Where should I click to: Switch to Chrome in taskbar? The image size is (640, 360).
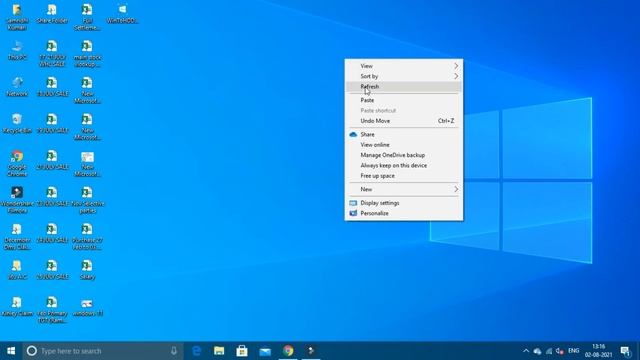[288, 351]
